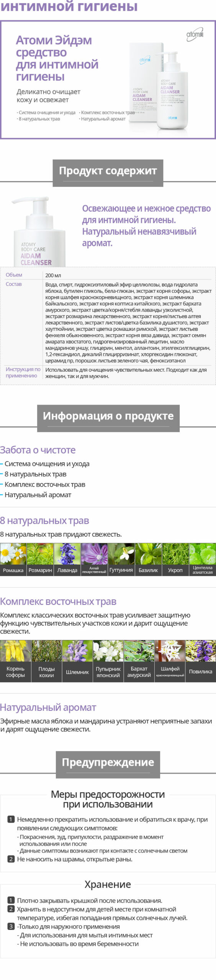Click the purple 8 натуральных трав heading

pos(44,521)
